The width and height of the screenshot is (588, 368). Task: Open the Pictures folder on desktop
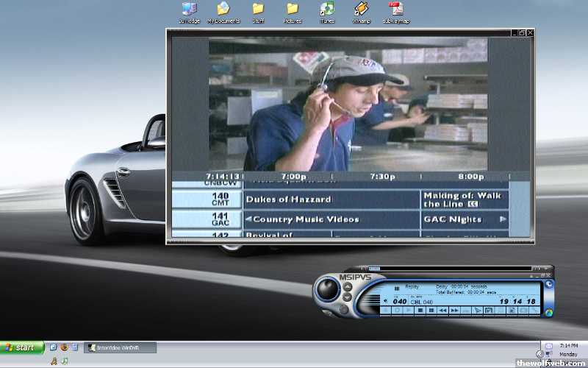point(293,9)
